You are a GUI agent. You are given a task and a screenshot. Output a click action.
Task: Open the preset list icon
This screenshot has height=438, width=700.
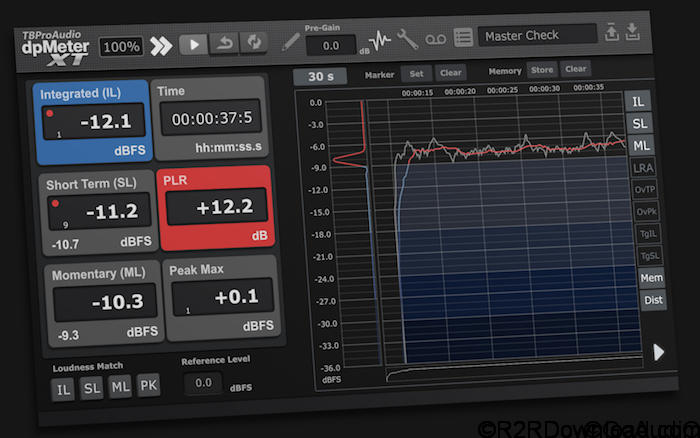coord(463,38)
